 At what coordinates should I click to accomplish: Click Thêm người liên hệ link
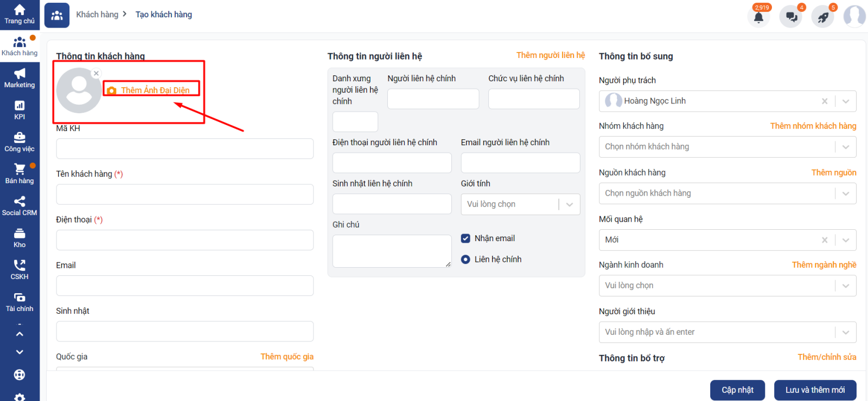(550, 55)
